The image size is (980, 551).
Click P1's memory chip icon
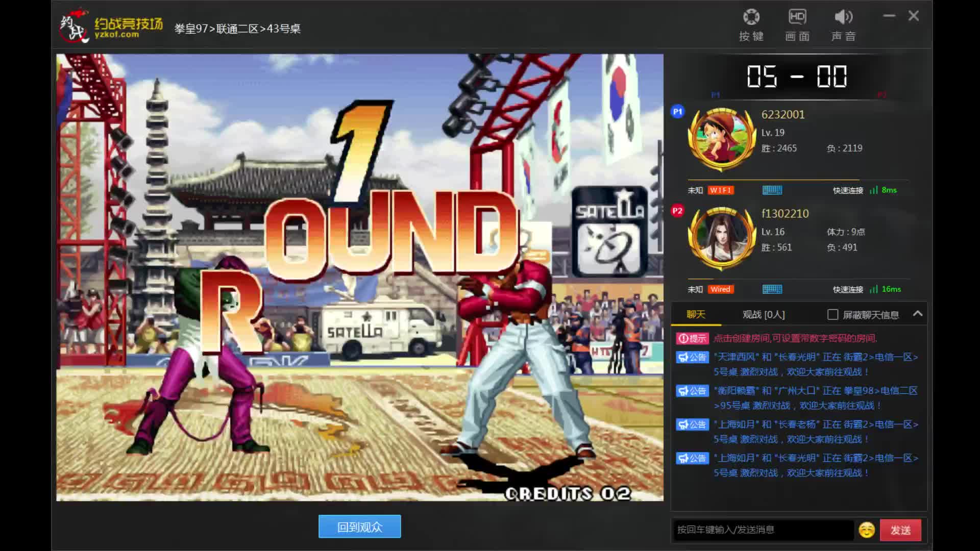tap(772, 190)
